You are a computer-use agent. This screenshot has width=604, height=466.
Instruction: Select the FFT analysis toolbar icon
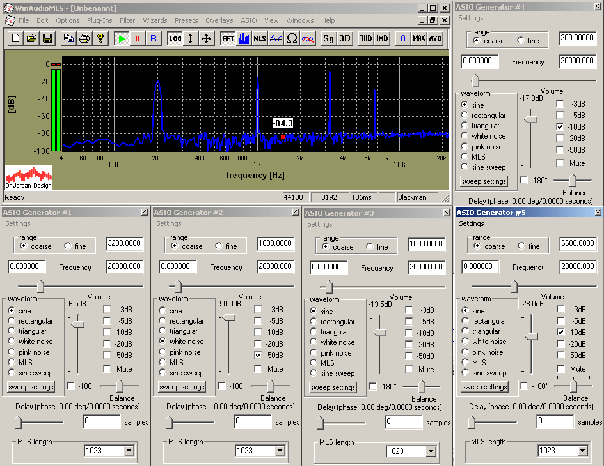click(228, 38)
